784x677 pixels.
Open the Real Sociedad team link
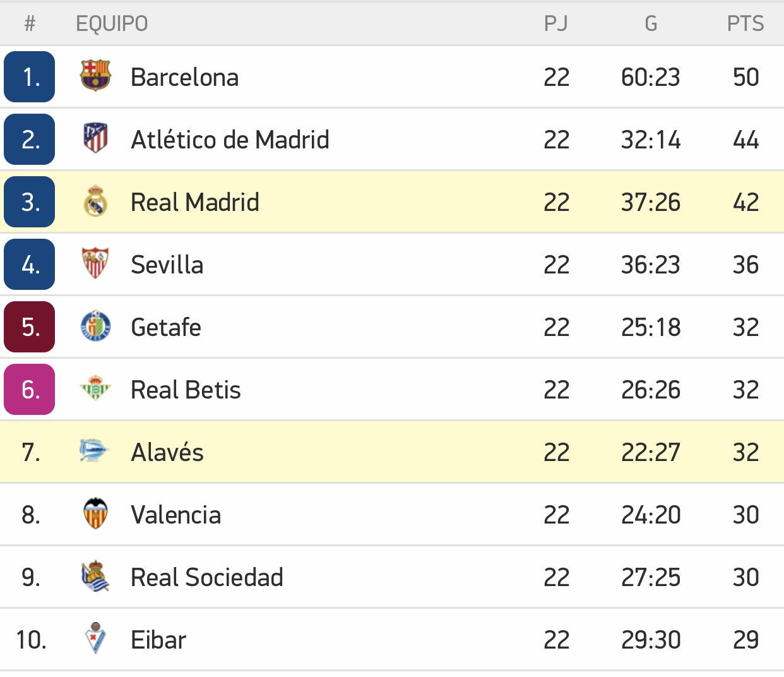tap(206, 577)
